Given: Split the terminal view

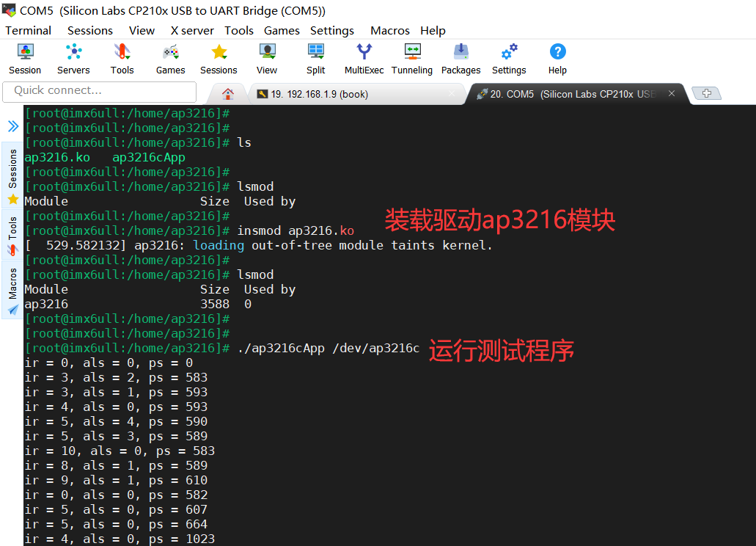Looking at the screenshot, I should 315,59.
